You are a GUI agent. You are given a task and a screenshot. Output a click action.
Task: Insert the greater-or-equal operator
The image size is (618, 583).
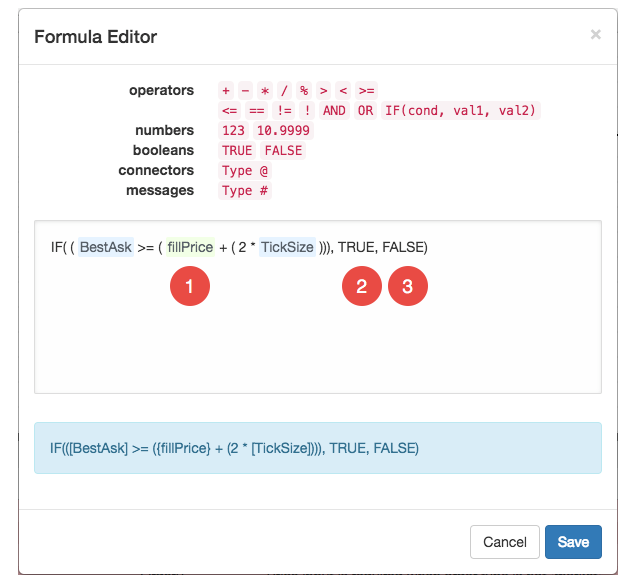(x=366, y=91)
